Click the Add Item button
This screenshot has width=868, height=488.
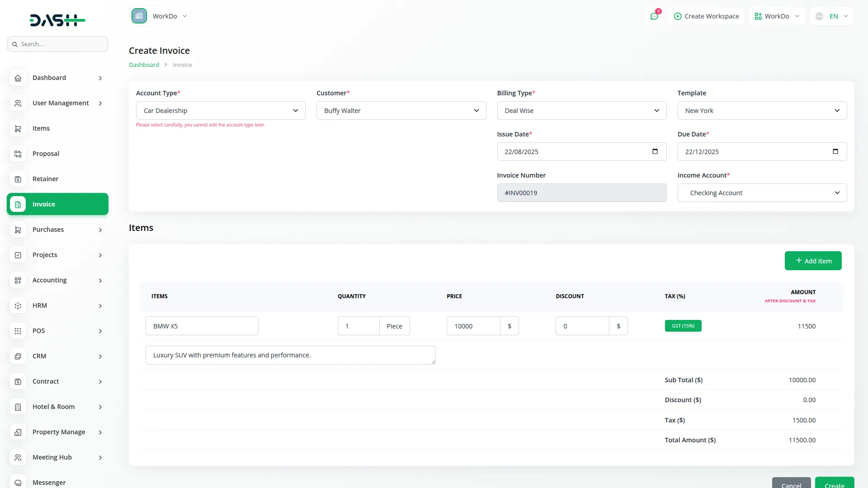[813, 261]
